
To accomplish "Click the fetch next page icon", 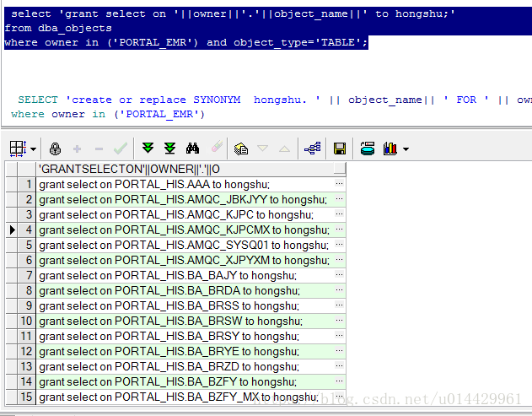I will [x=148, y=148].
